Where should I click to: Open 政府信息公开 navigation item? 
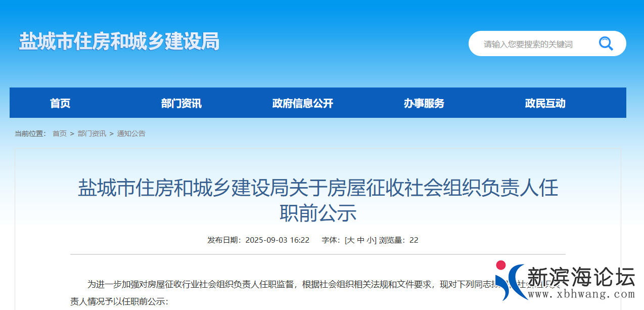[303, 103]
